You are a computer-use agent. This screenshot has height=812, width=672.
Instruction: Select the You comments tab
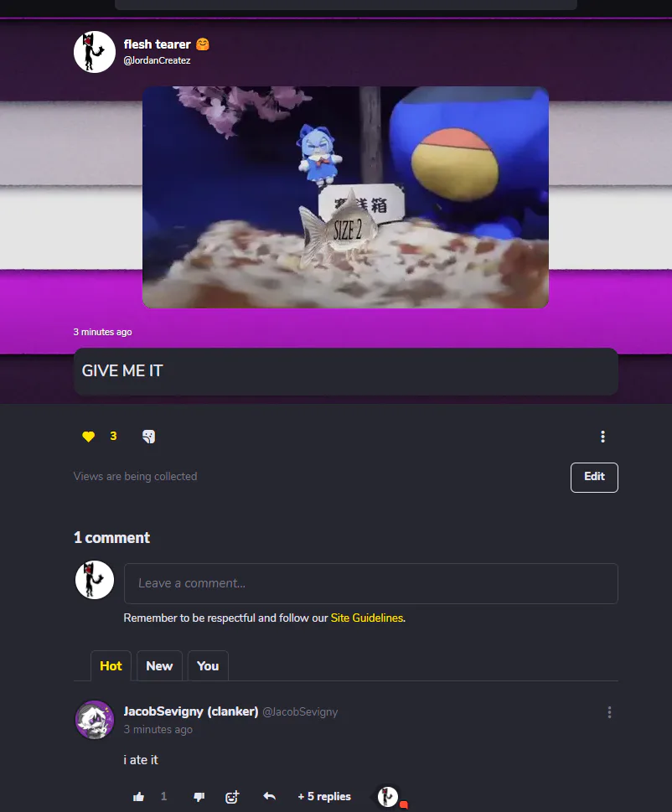[x=208, y=666]
